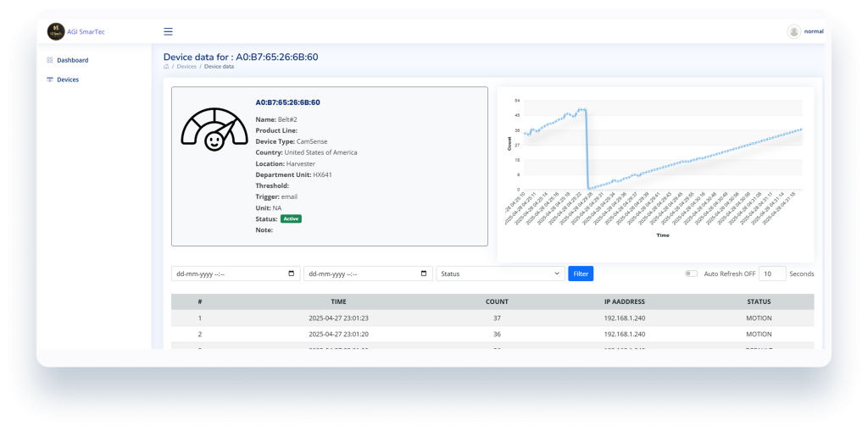This screenshot has width=868, height=431.
Task: Click the Device data breadcrumb
Action: (x=220, y=66)
